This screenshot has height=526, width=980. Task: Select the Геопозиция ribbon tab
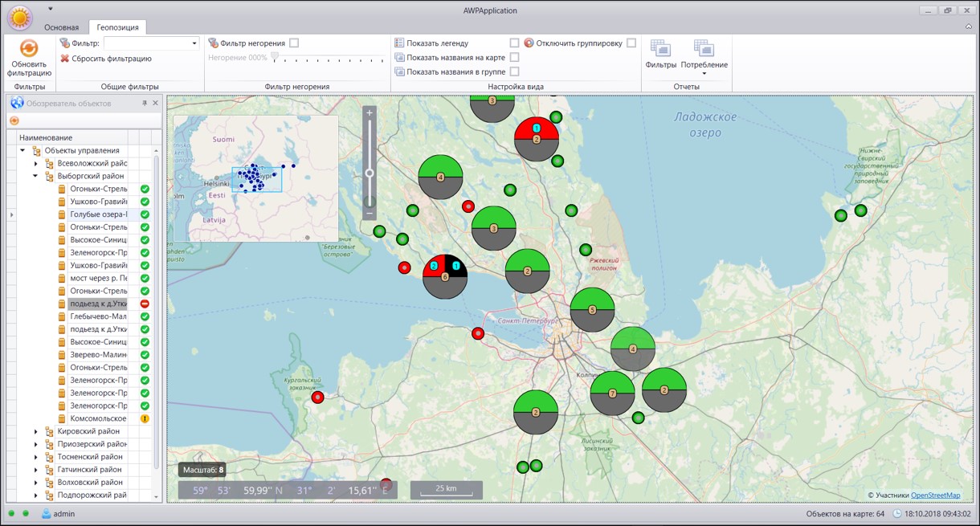click(x=117, y=27)
